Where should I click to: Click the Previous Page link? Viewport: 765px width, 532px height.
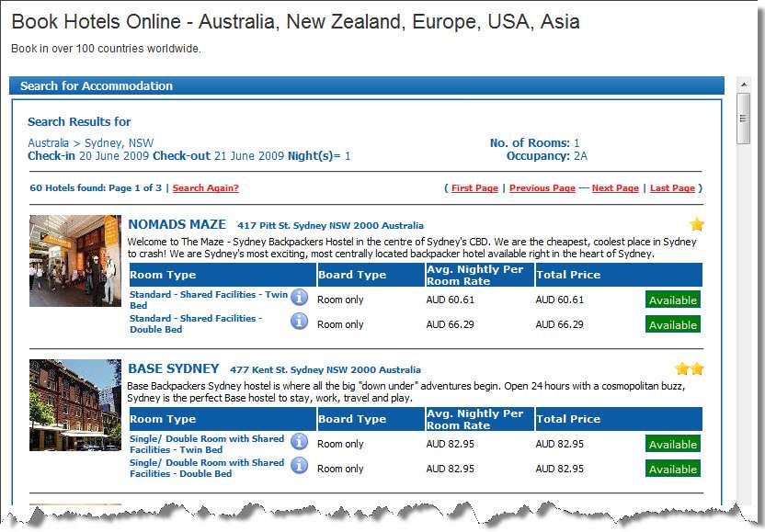(x=542, y=188)
